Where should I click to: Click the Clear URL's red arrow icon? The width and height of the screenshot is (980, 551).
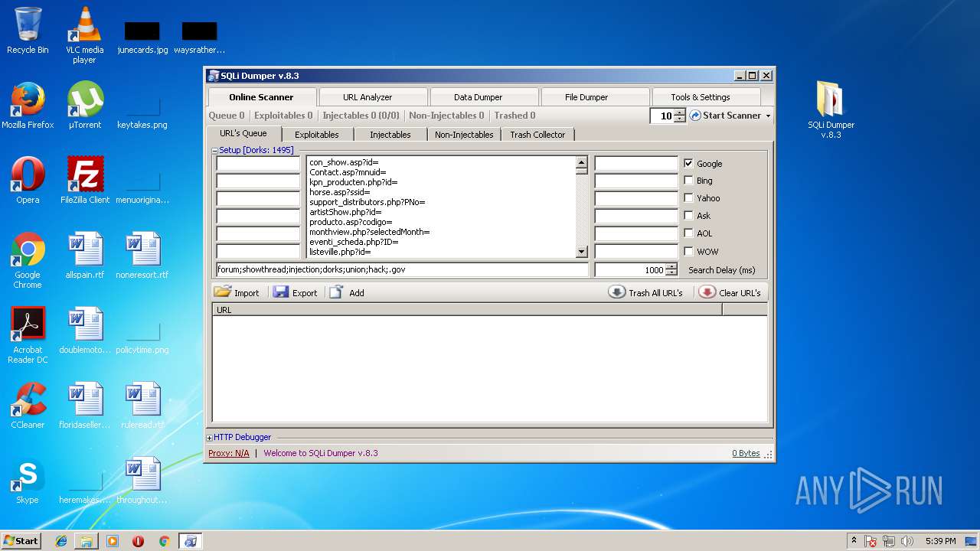707,292
